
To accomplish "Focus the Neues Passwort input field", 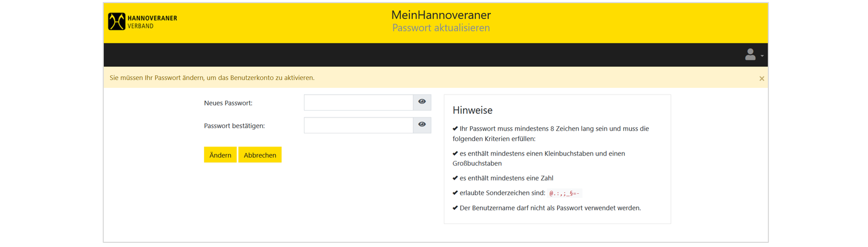I will 358,102.
